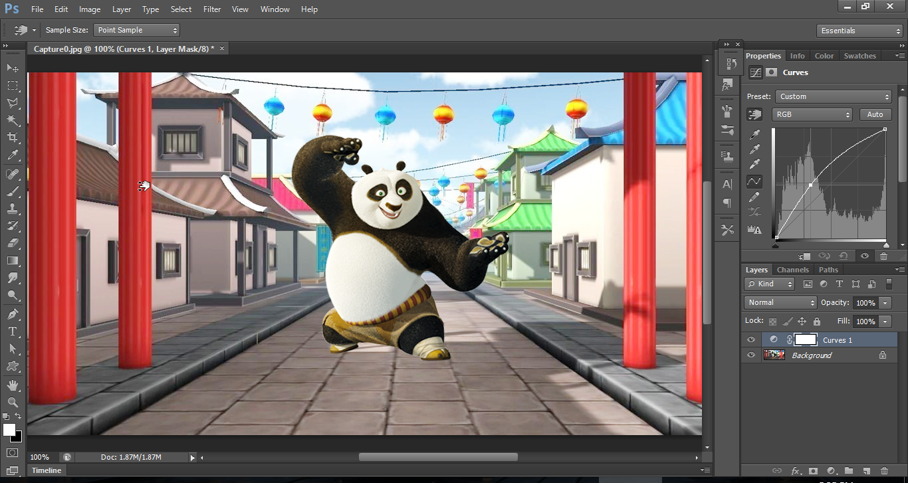Toggle Curves adjustment visibility eye in Properties
Viewport: 909px width, 484px height.
pyautogui.click(x=864, y=256)
